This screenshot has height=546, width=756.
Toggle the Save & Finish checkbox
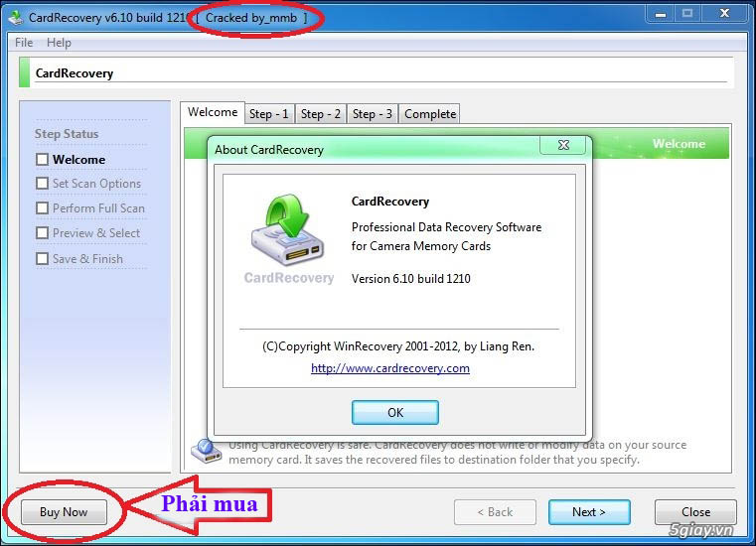pyautogui.click(x=42, y=259)
